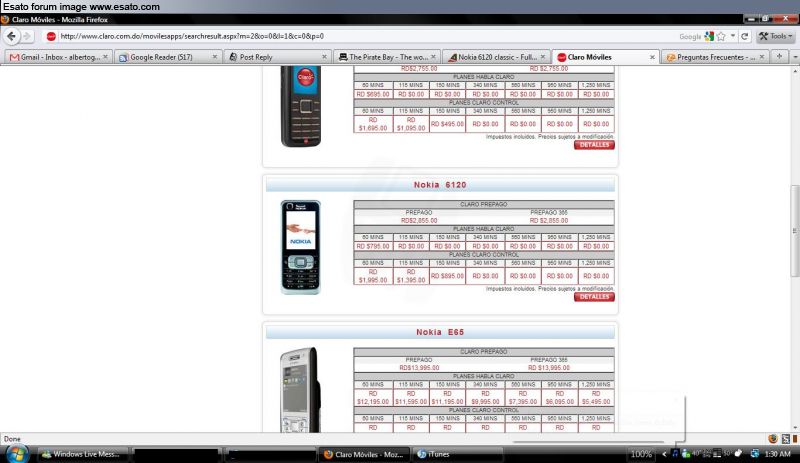Click the iTunes music note tray icon
The width and height of the screenshot is (800, 463).
[675, 453]
